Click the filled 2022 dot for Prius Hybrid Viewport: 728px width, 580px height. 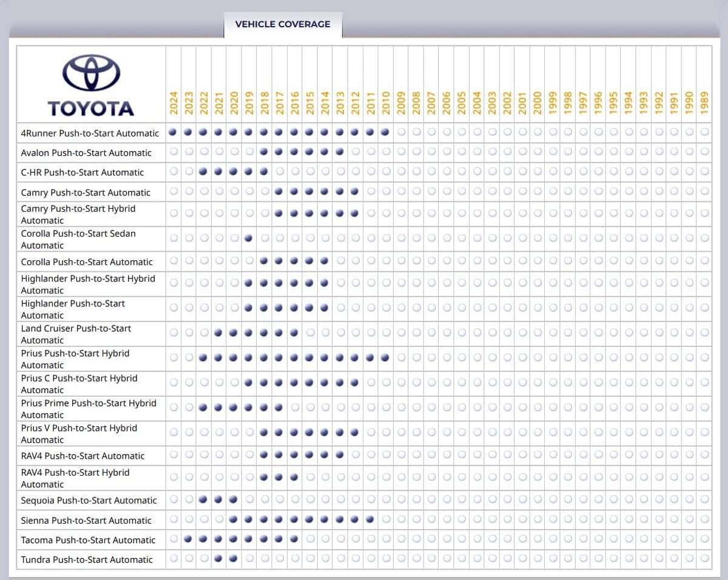[x=204, y=357]
